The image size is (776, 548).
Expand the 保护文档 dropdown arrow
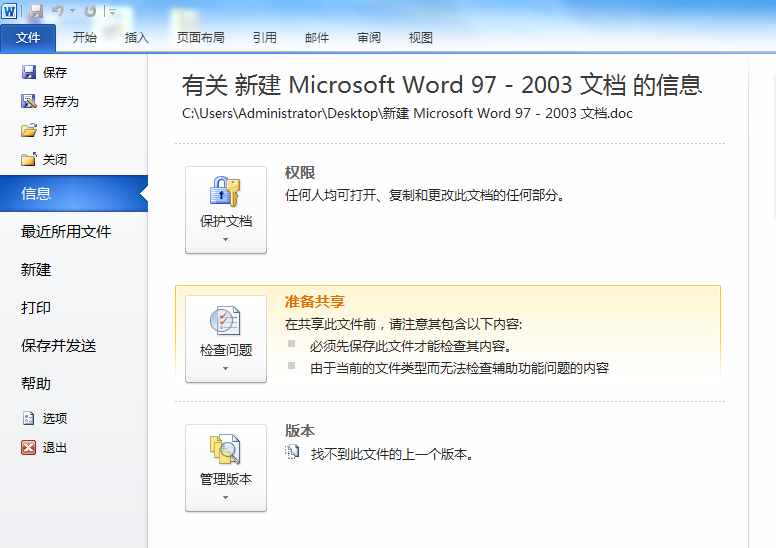coord(226,240)
